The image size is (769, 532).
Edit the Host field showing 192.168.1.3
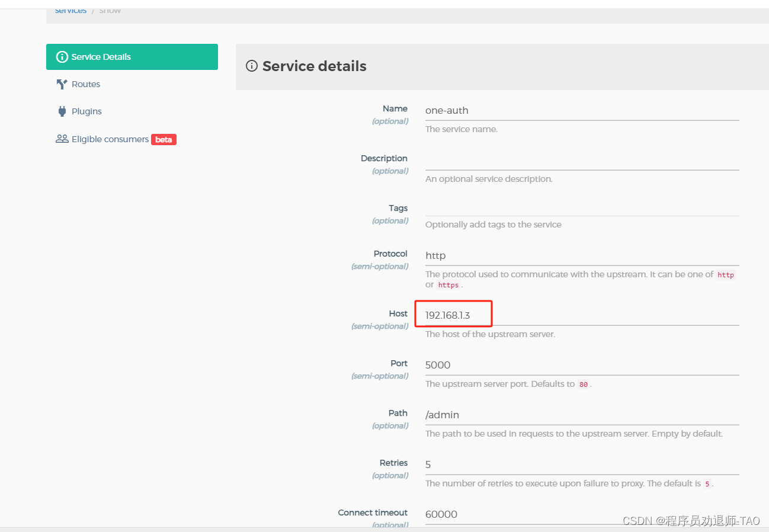(582, 316)
